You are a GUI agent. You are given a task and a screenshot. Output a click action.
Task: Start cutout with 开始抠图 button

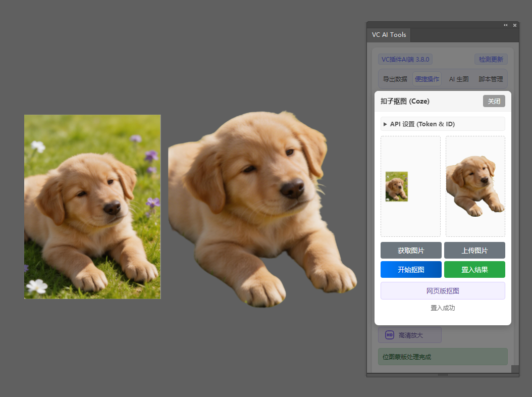[x=411, y=270]
